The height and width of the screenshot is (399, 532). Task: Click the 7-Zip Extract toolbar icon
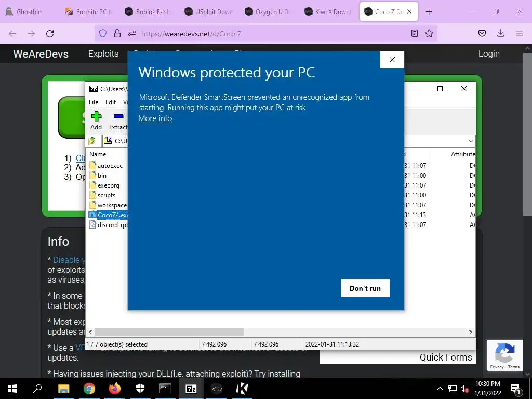point(118,121)
